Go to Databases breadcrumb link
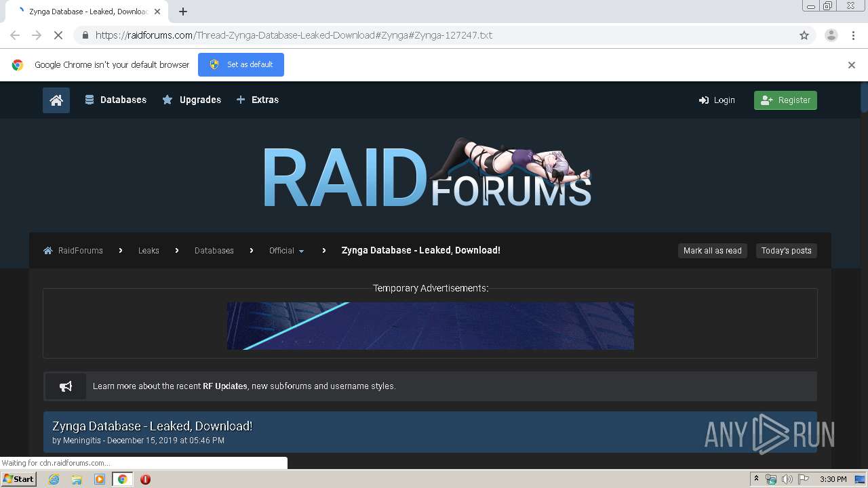 tap(214, 251)
